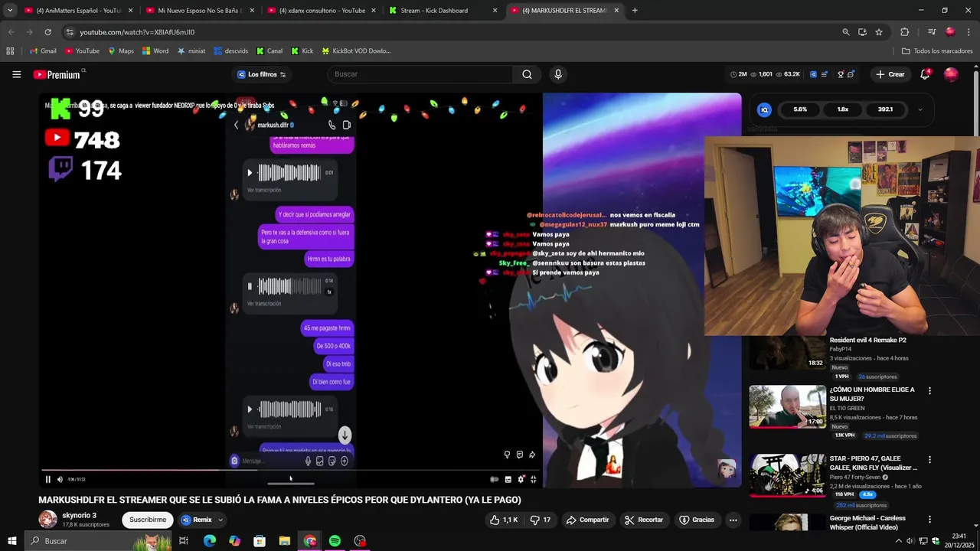
Task: Expand the Remix dropdown arrow
Action: click(x=220, y=520)
